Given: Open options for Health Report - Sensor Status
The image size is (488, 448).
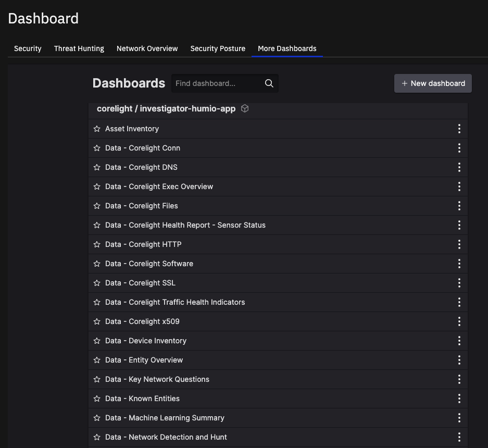Looking at the screenshot, I should 459,226.
